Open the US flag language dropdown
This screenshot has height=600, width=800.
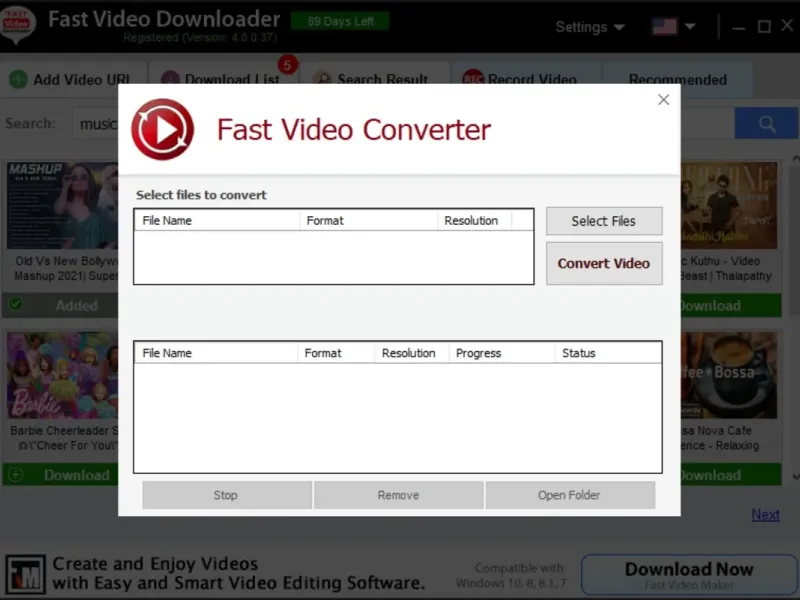(673, 26)
